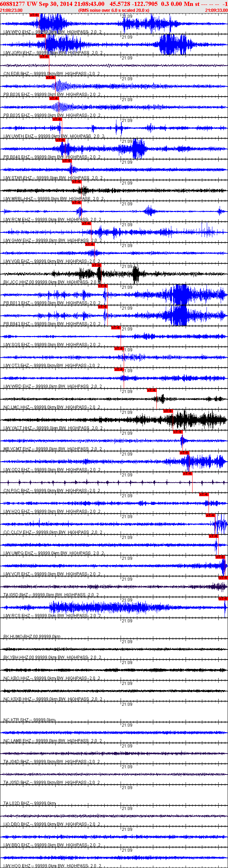Click the UW VGB EHZ station label
The height and width of the screenshot is (868, 228).
click(52, 261)
